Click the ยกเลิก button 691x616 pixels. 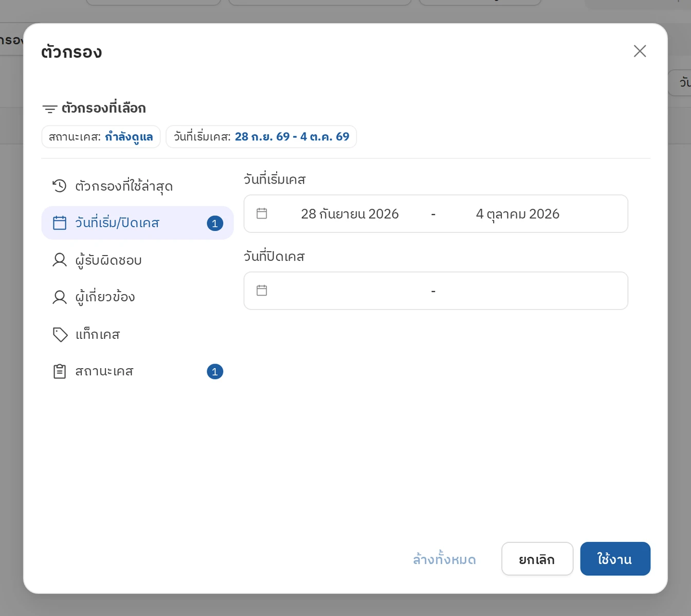(537, 559)
